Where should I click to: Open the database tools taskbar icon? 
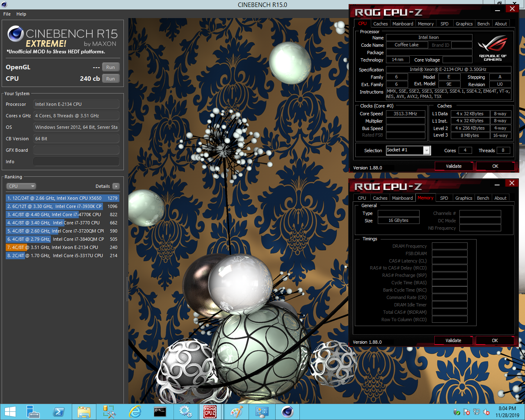[110, 412]
